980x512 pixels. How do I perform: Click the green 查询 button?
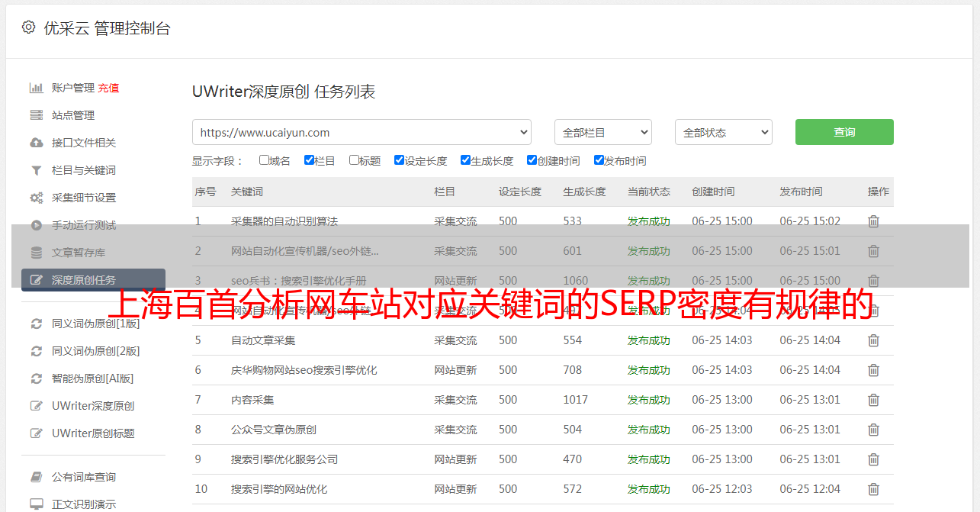click(843, 132)
